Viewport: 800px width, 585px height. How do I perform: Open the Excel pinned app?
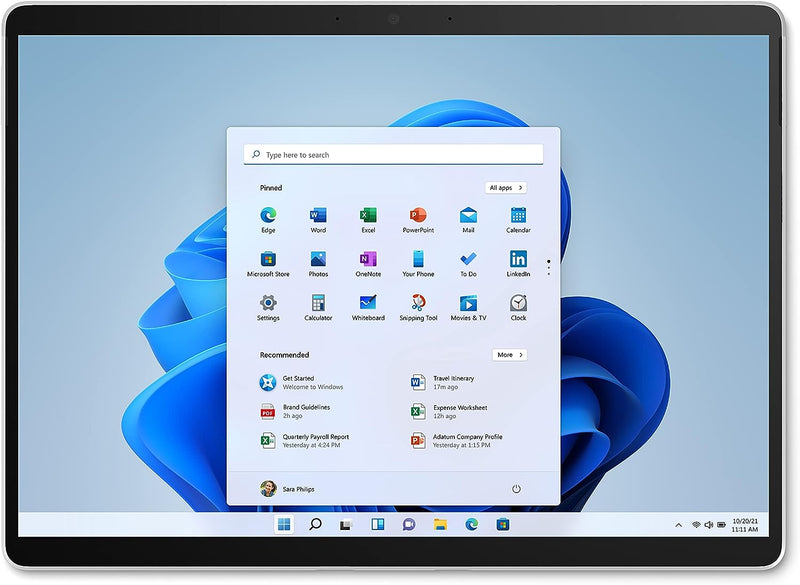click(x=368, y=216)
